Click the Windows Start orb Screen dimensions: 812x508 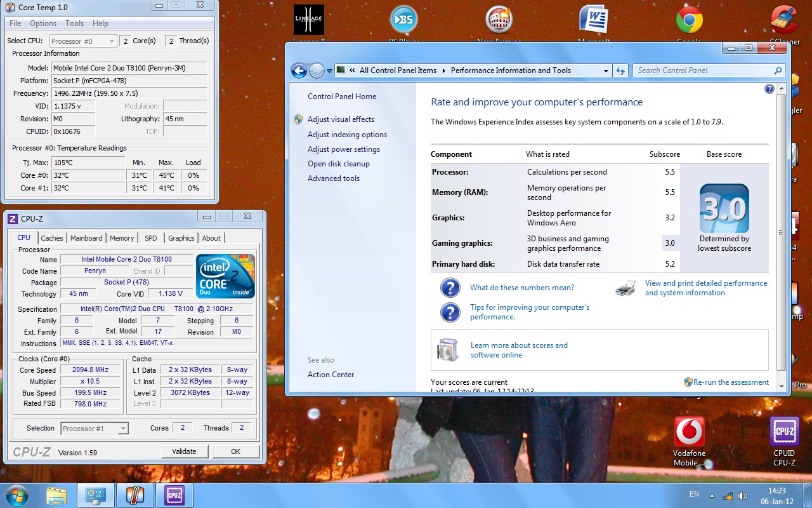pyautogui.click(x=17, y=495)
